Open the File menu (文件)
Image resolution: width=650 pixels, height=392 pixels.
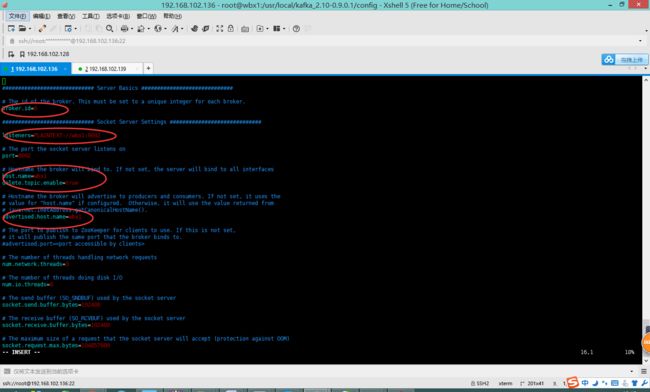[x=17, y=16]
